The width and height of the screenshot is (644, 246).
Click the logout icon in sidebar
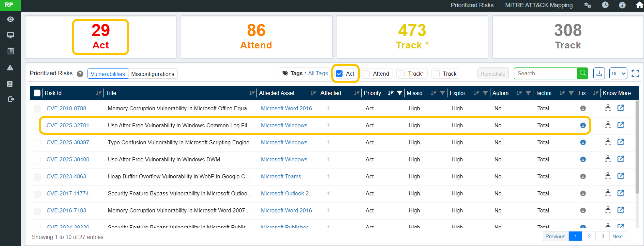tap(10, 99)
